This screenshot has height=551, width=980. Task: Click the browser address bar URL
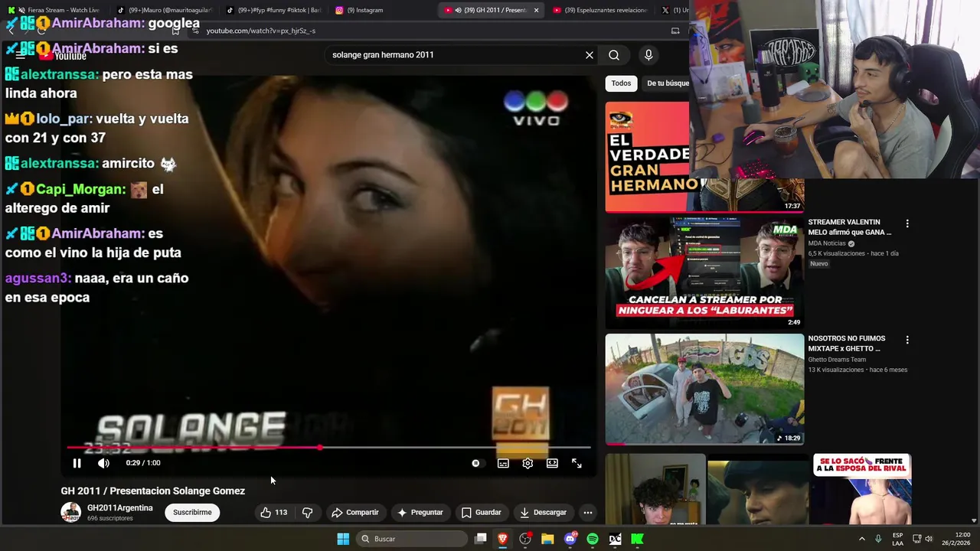261,31
